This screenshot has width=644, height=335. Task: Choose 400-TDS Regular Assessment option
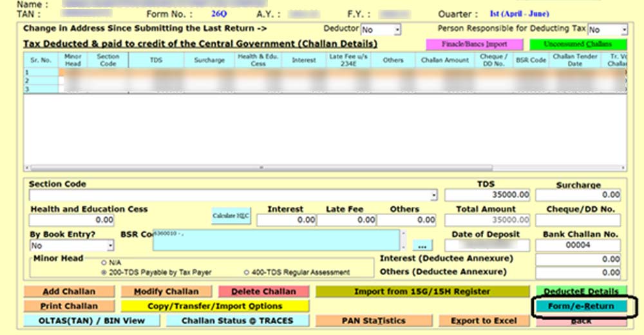247,273
